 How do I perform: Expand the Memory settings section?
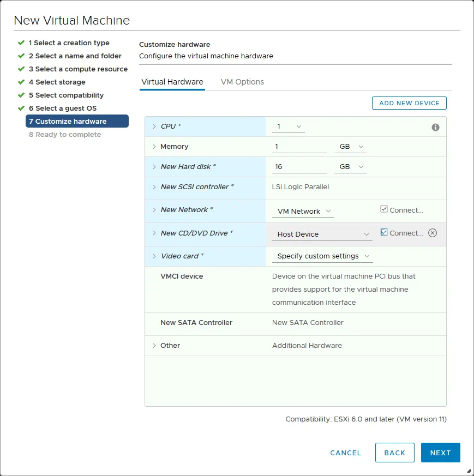click(x=153, y=146)
